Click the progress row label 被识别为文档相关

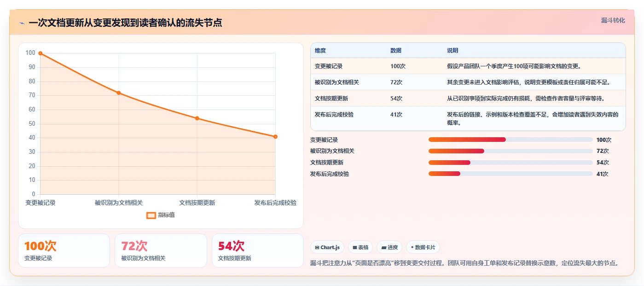pos(332,151)
